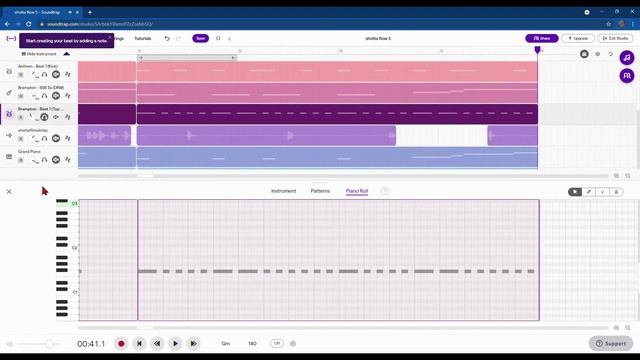Screen dimensions: 640x360
Task: Mute the Brampton 808 track
Action: [x=56, y=96]
